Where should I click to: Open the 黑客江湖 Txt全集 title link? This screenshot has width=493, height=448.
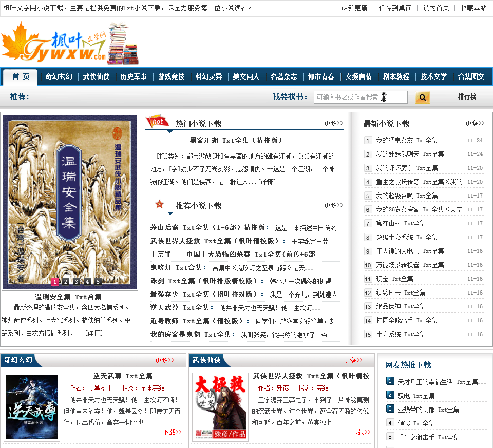tap(236, 141)
